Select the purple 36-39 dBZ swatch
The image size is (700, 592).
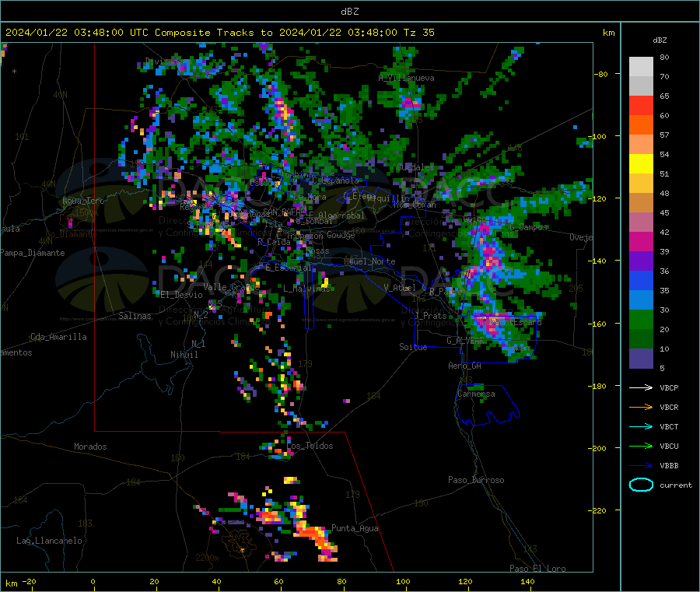[641, 261]
